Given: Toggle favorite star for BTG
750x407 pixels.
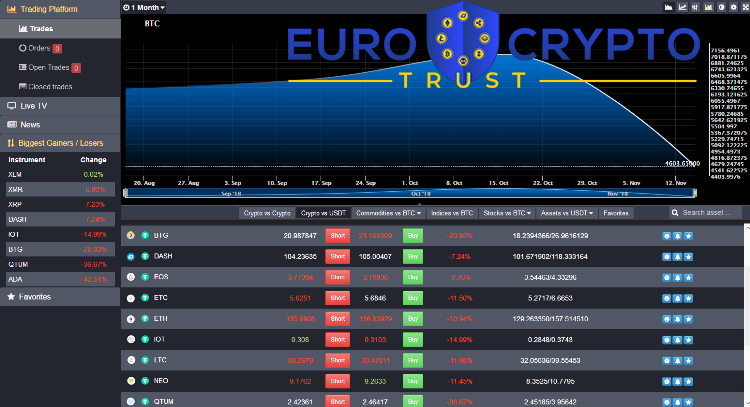Looking at the screenshot, I should [688, 236].
